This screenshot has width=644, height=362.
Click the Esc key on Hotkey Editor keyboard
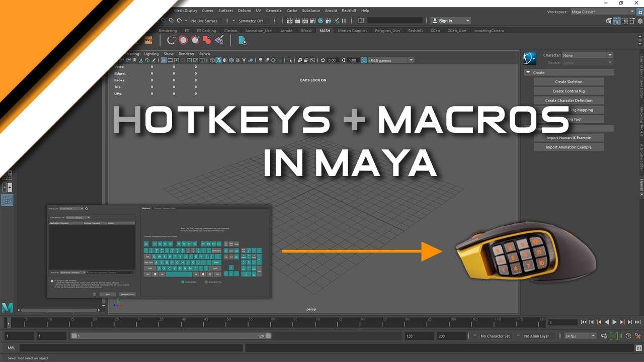146,243
